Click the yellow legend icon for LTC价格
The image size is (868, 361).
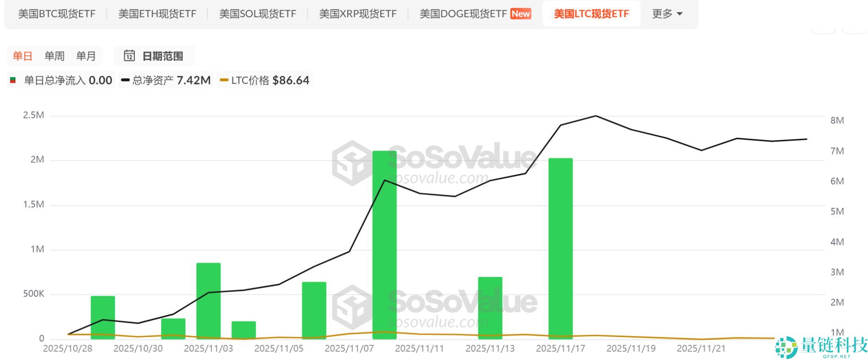[223, 80]
